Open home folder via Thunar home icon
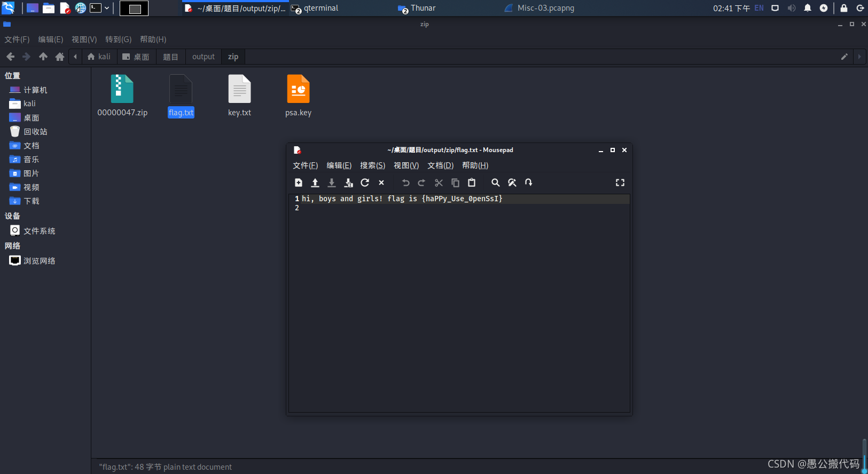This screenshot has width=868, height=474. point(60,57)
